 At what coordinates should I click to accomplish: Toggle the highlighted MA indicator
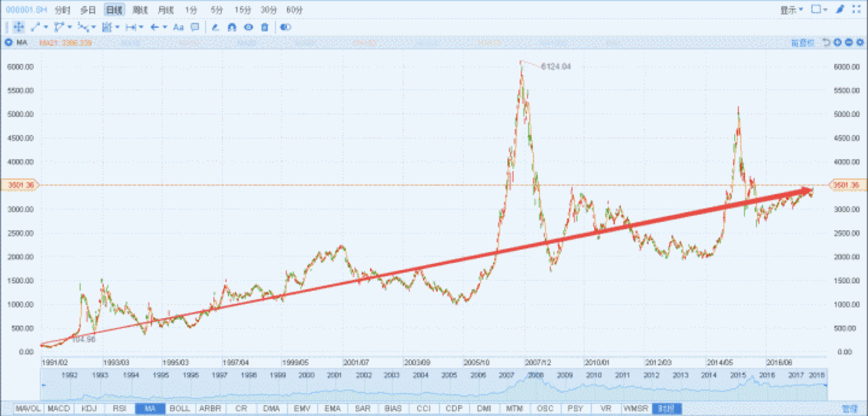[150, 408]
